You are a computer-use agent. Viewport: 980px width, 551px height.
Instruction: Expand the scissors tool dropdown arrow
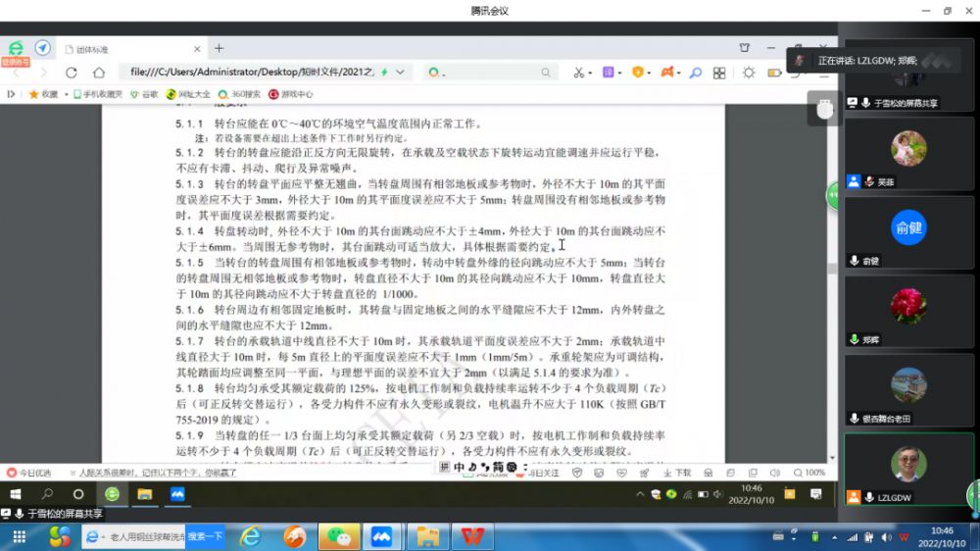coord(590,74)
